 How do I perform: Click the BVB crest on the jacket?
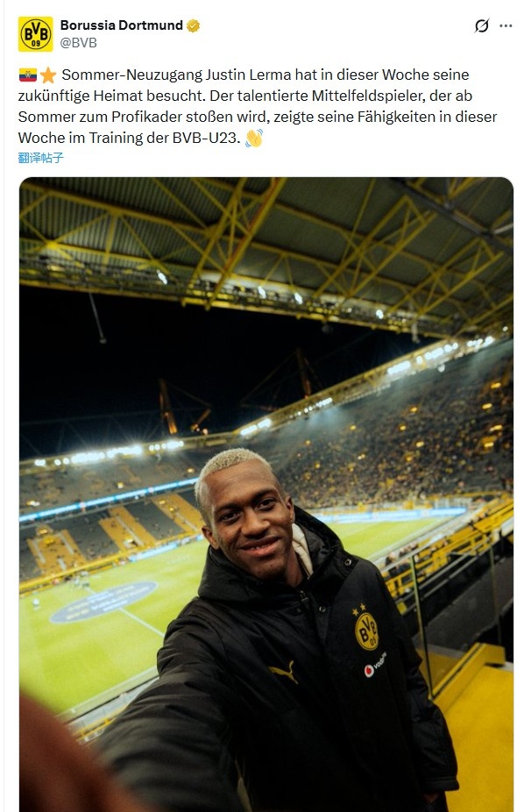366,627
